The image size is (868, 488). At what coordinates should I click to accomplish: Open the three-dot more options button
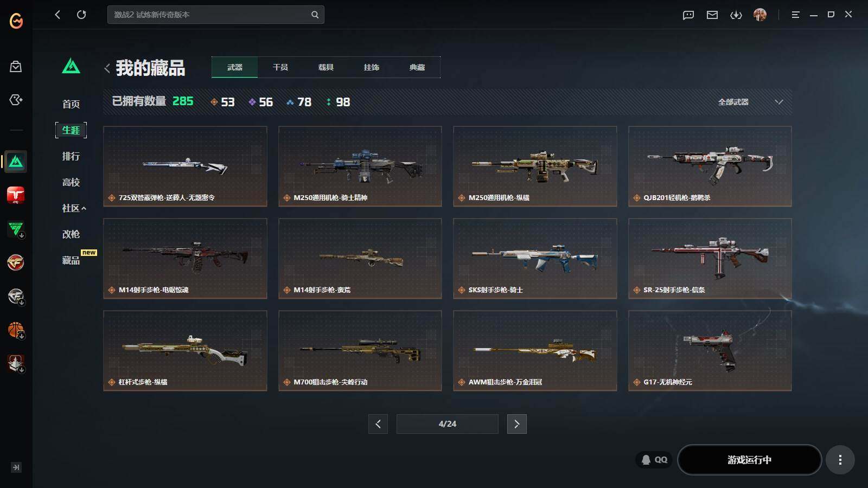pos(840,460)
